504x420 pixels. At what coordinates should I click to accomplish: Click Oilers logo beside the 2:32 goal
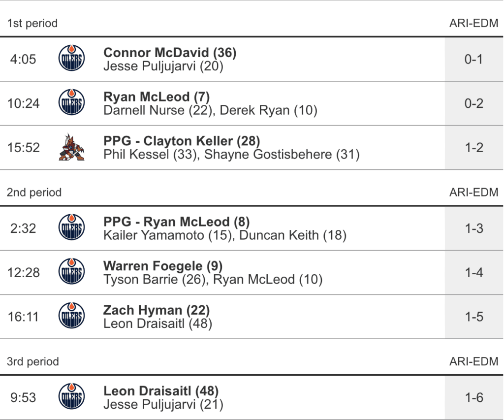click(71, 228)
